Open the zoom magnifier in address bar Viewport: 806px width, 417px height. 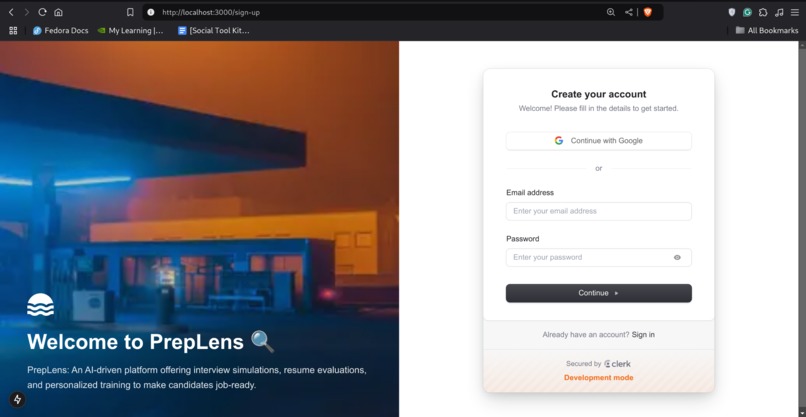[611, 12]
